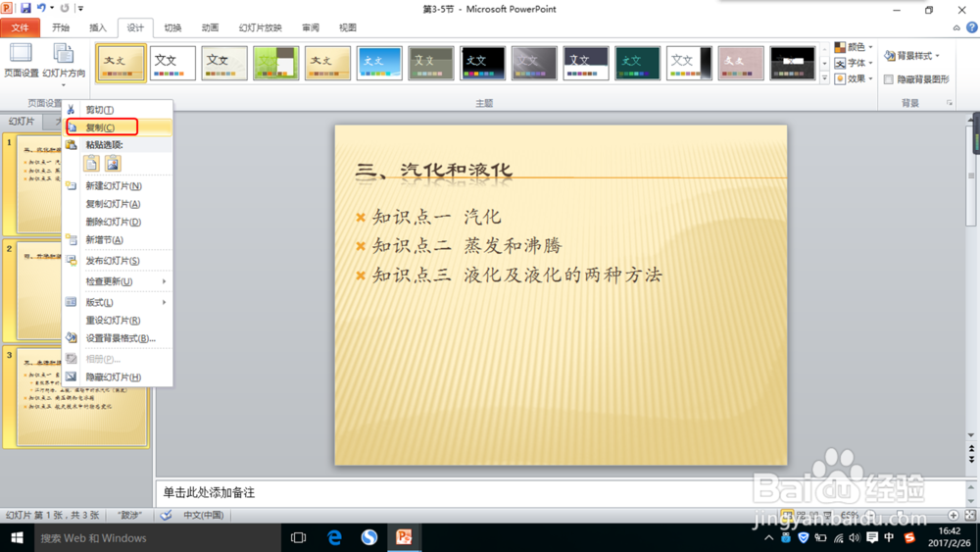The width and height of the screenshot is (980, 552).
Task: Collapse the ribbon with caret icon
Action: pos(956,27)
